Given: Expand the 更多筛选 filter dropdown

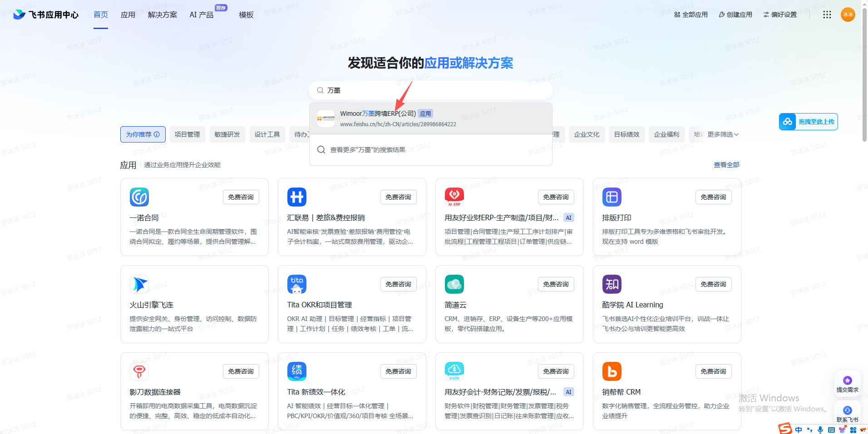Looking at the screenshot, I should (x=723, y=134).
